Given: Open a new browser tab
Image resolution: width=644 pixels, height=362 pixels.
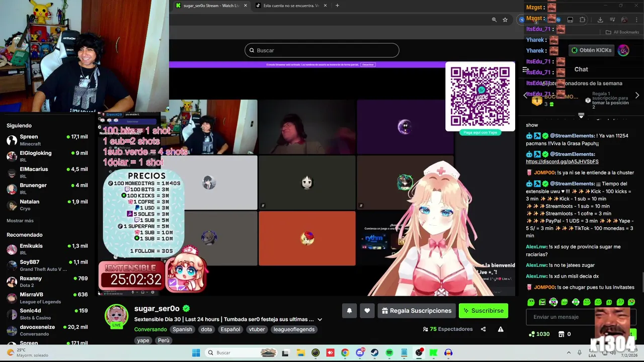Looking at the screenshot, I should tap(337, 6).
